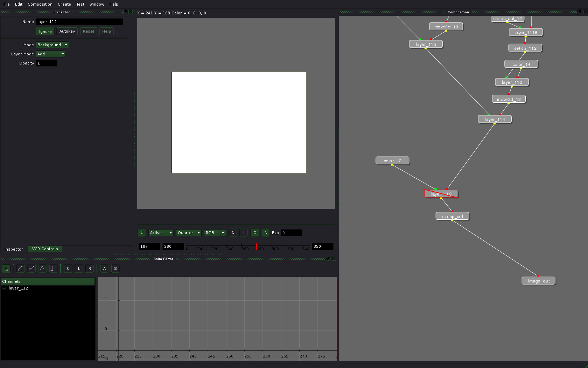Open the File menu
This screenshot has height=368, width=588.
coord(7,4)
